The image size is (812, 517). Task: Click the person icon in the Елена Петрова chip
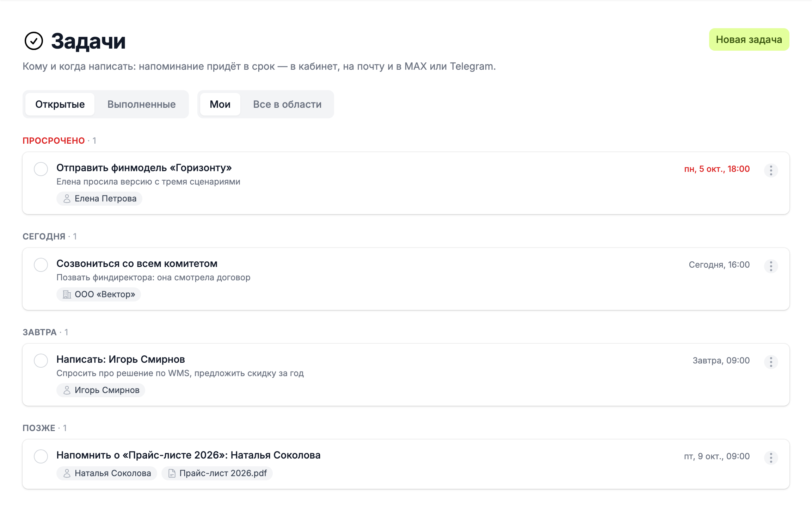[x=67, y=199]
